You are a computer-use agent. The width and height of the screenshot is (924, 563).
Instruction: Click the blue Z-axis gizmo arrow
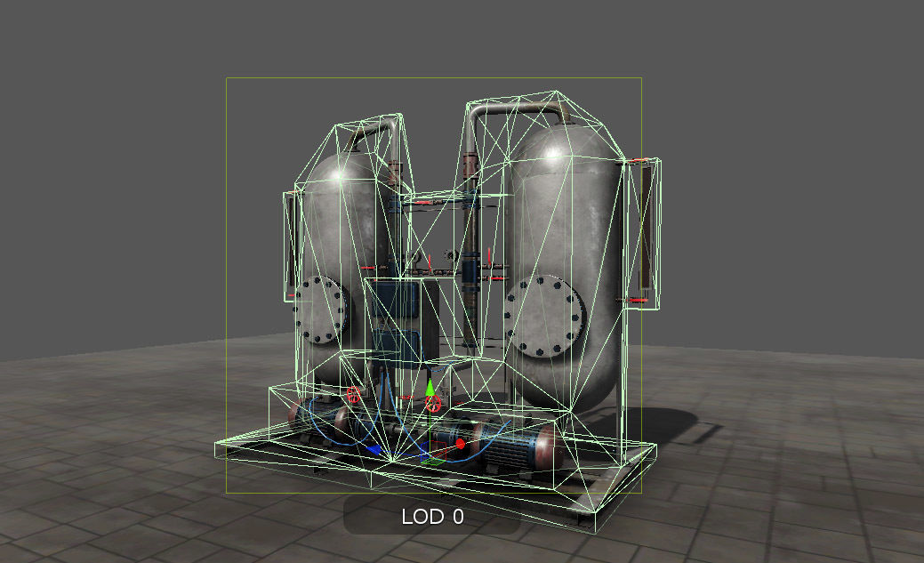[x=374, y=450]
